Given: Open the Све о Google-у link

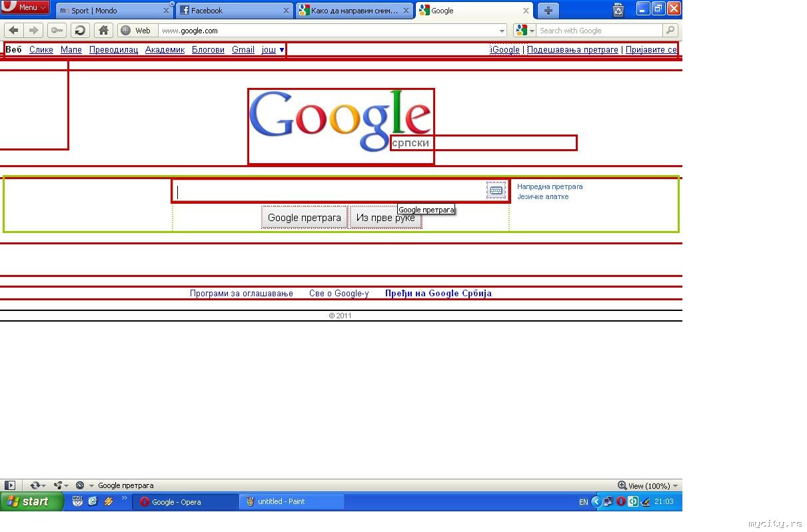Looking at the screenshot, I should [339, 294].
